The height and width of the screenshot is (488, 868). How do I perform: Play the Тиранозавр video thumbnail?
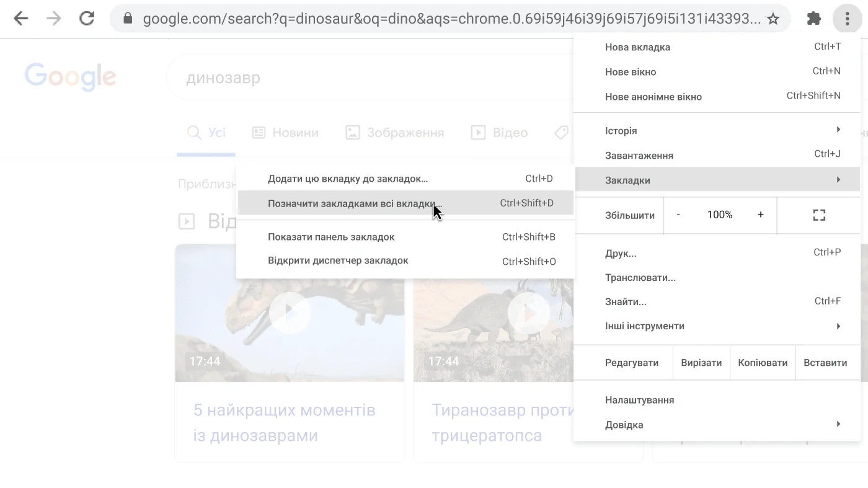pyautogui.click(x=529, y=313)
